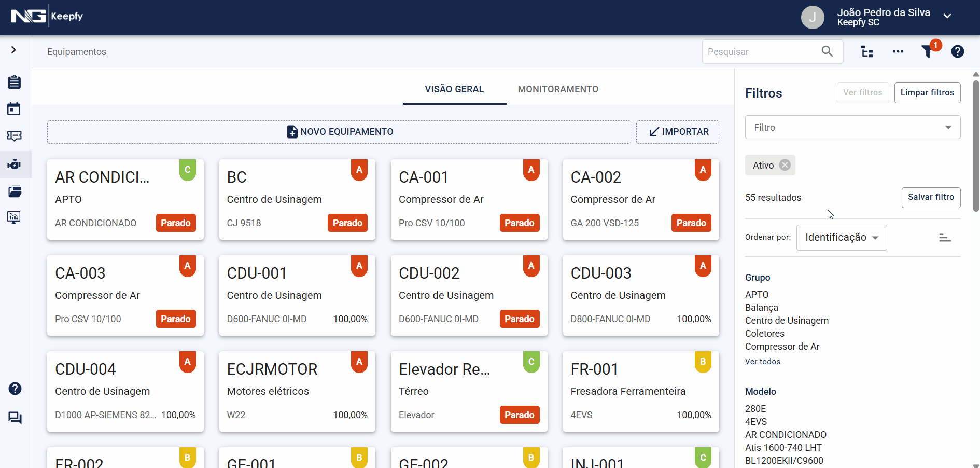Click the equipment machine icon in the sidebar
The width and height of the screenshot is (980, 468).
14,164
